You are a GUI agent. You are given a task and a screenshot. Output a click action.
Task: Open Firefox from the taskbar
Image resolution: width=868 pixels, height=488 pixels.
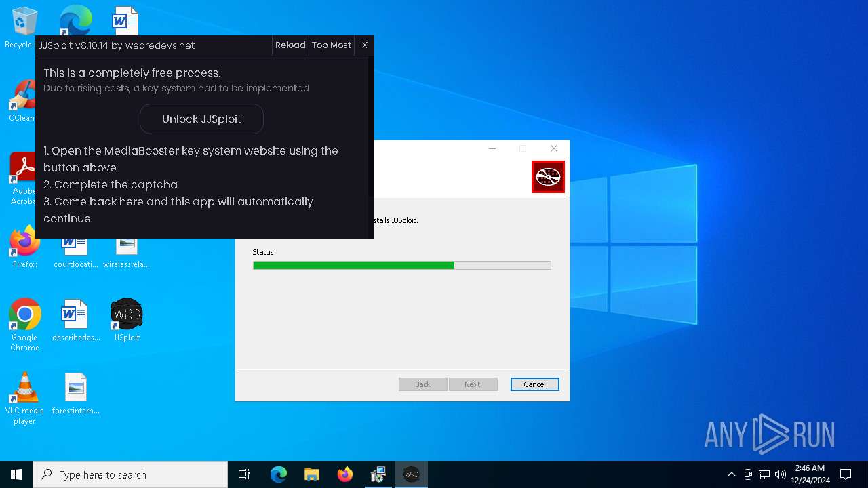click(345, 474)
